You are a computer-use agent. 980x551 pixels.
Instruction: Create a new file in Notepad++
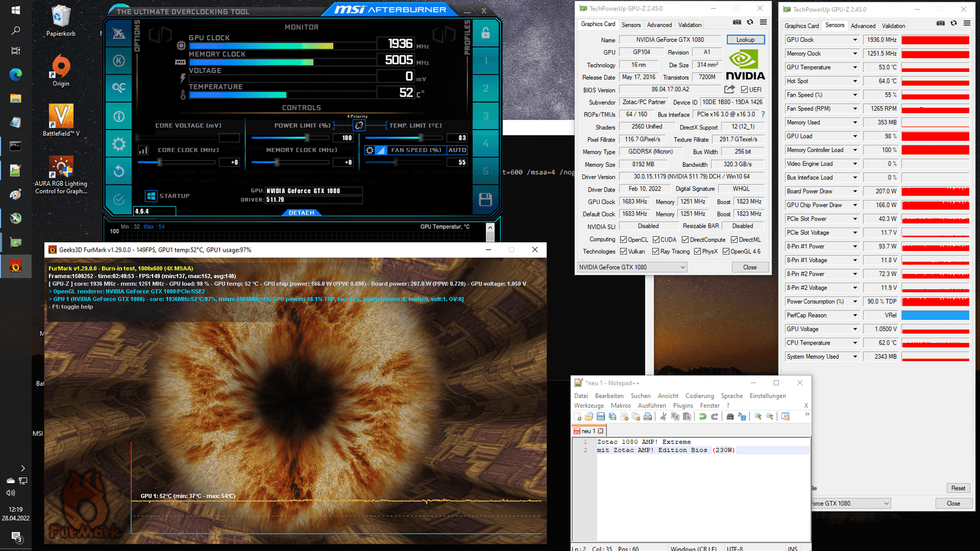[578, 417]
